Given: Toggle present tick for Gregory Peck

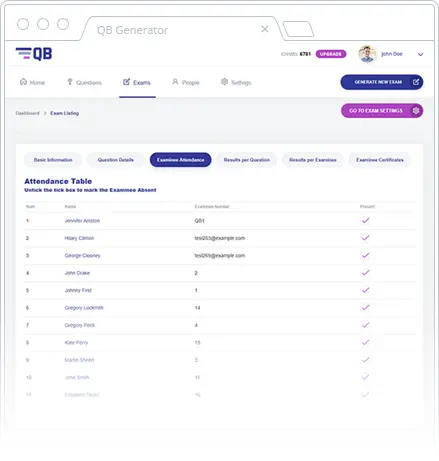Looking at the screenshot, I should pyautogui.click(x=365, y=325).
